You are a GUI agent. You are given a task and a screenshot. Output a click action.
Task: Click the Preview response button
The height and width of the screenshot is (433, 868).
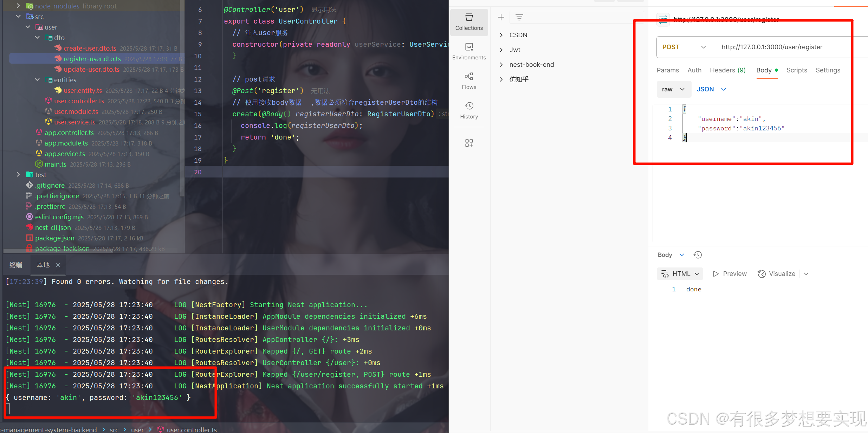730,274
